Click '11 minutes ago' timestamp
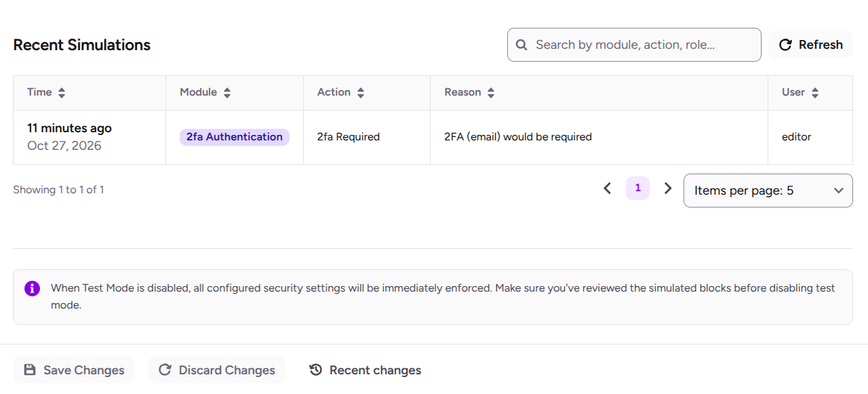Image resolution: width=868 pixels, height=394 pixels. pos(69,128)
